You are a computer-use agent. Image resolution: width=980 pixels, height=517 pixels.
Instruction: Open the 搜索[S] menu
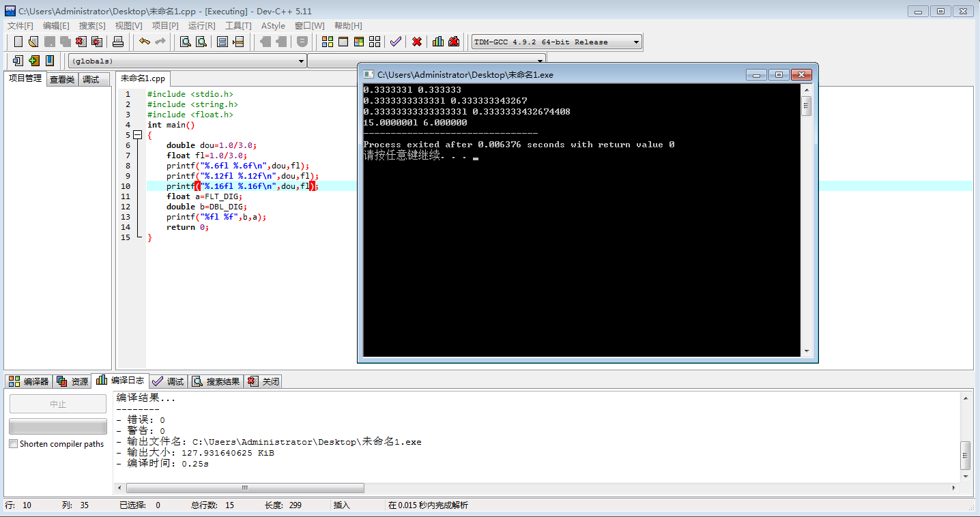point(92,25)
